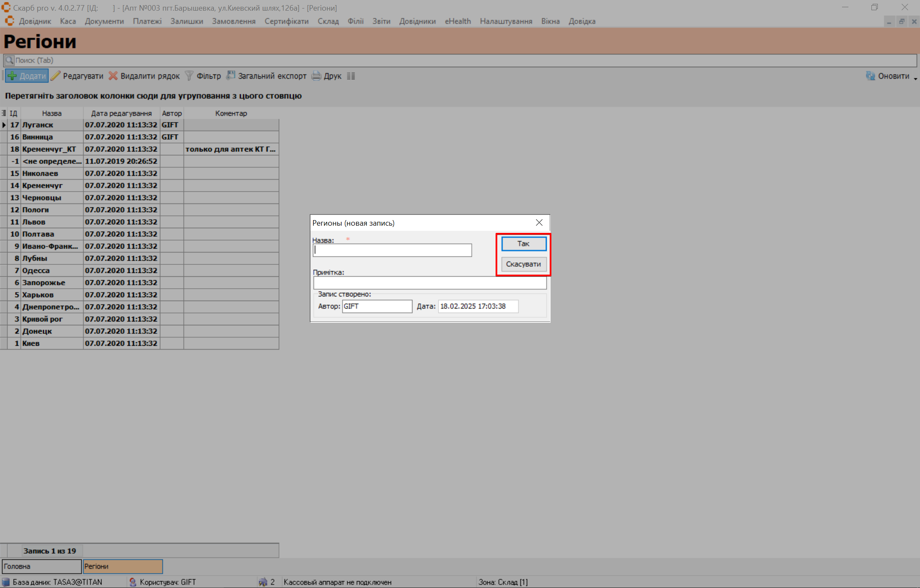920x588 pixels.
Task: Open the eHealth menu
Action: tap(458, 21)
